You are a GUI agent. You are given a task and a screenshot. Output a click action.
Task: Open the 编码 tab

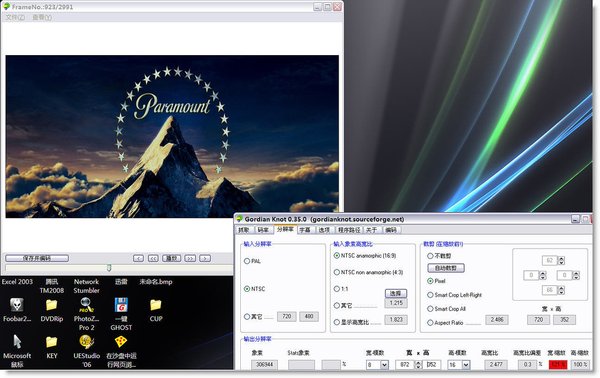click(391, 230)
